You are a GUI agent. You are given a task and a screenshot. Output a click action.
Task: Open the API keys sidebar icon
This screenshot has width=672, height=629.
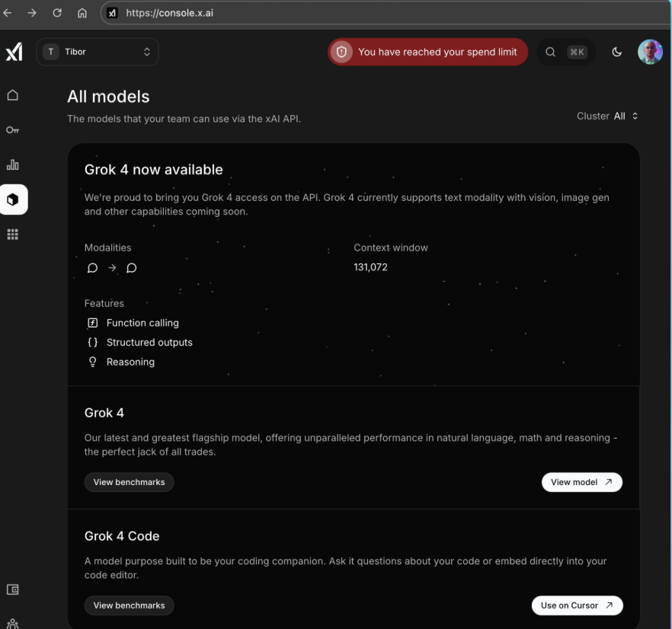(x=12, y=130)
